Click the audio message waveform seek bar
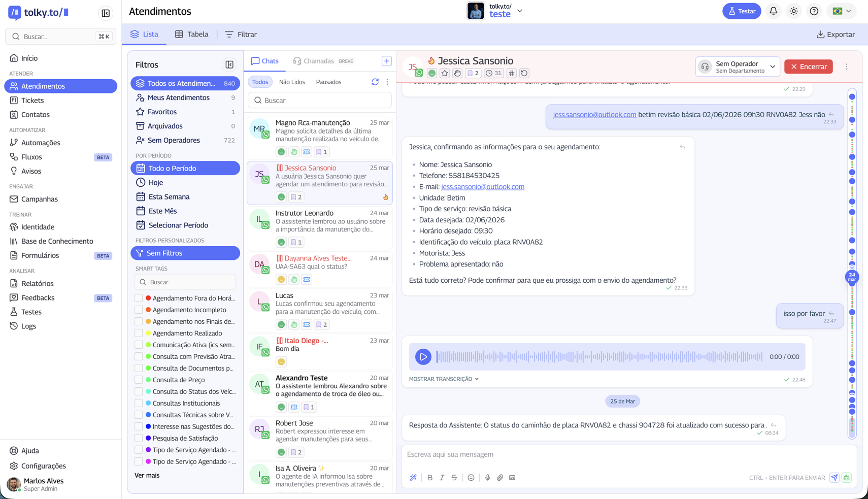The image size is (868, 499). click(599, 356)
